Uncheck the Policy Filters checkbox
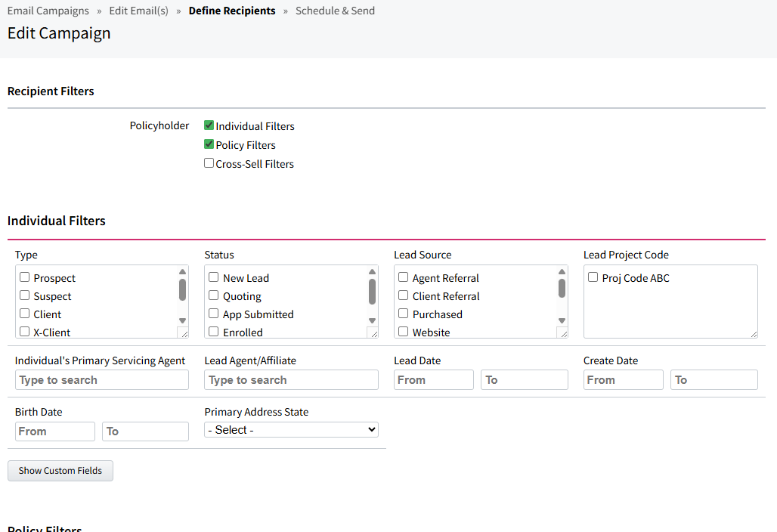 pos(209,144)
